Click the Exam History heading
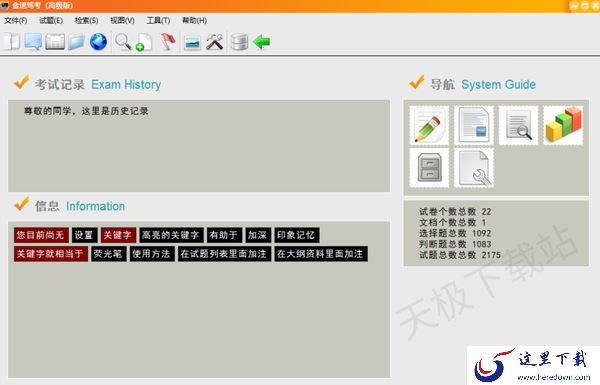 126,84
